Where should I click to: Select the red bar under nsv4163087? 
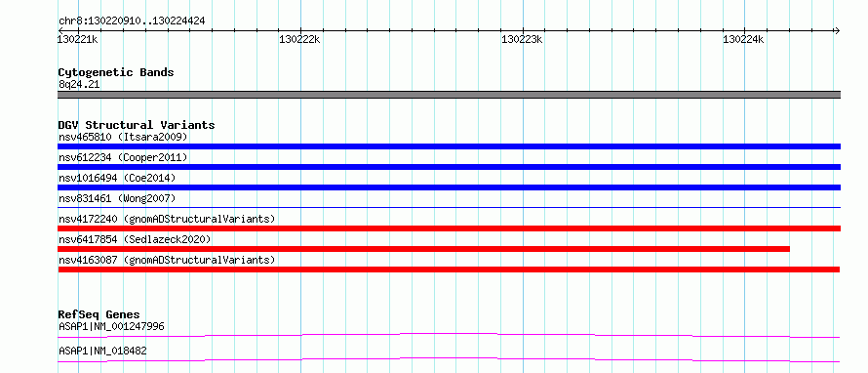[x=449, y=269]
